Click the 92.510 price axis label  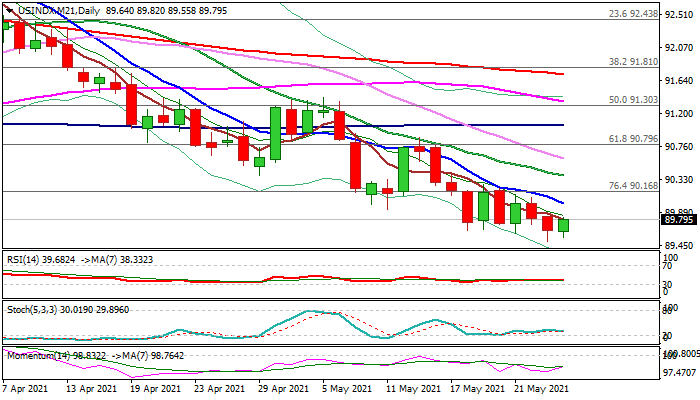680,14
